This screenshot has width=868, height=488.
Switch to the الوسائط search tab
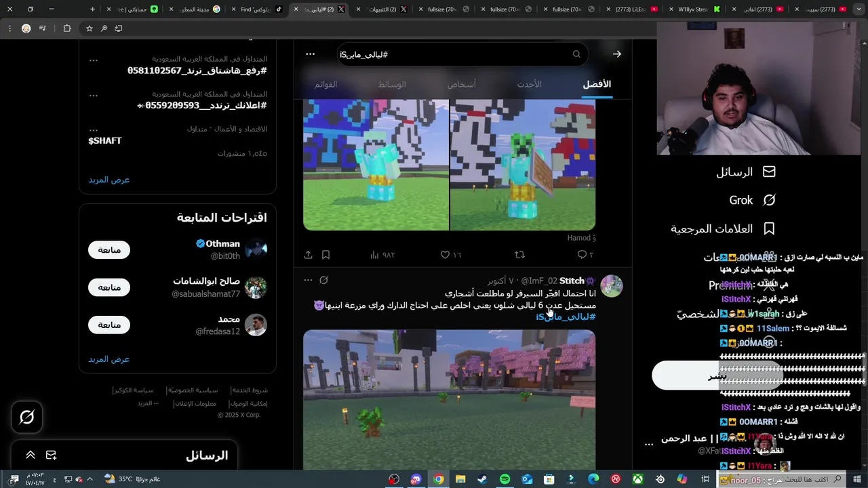pos(392,84)
